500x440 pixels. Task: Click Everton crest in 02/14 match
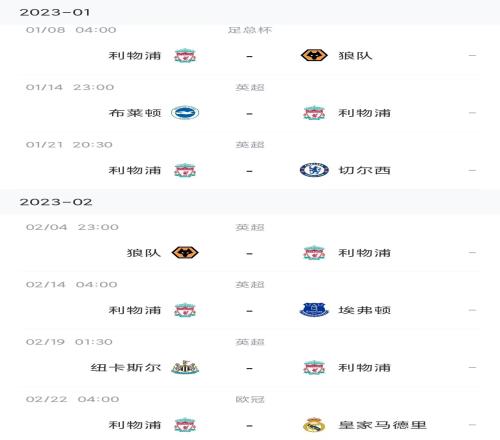coord(314,310)
